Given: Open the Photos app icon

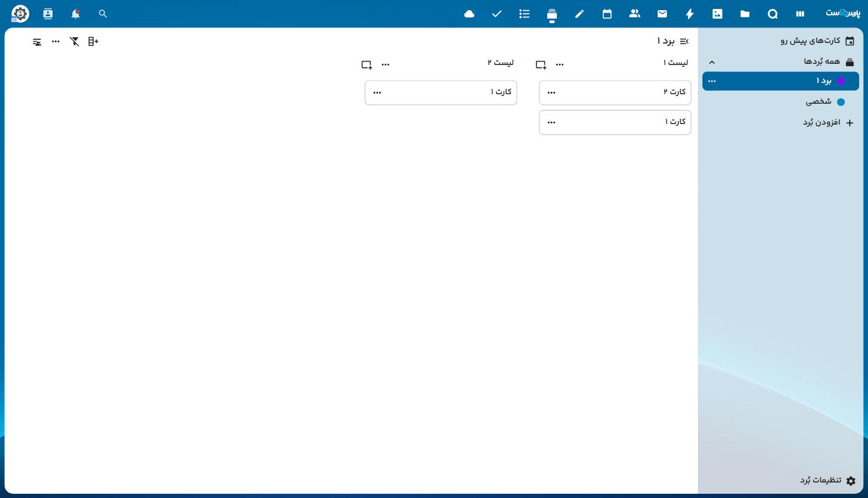Looking at the screenshot, I should [x=717, y=14].
